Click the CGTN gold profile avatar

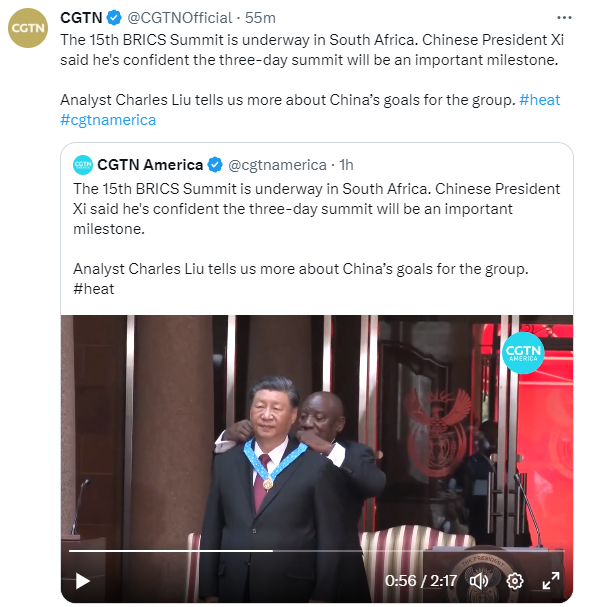click(28, 28)
